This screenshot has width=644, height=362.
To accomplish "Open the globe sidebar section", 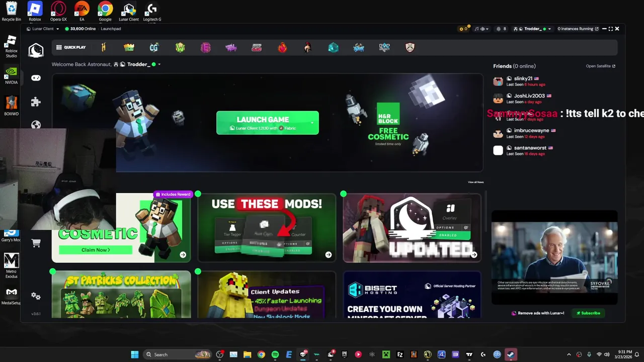I will coord(36,125).
